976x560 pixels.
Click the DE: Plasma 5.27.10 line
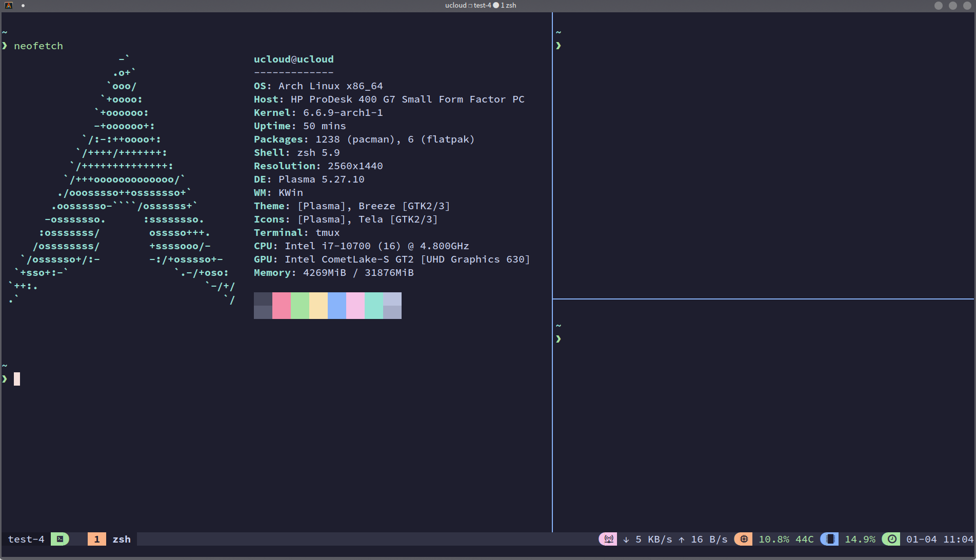309,179
